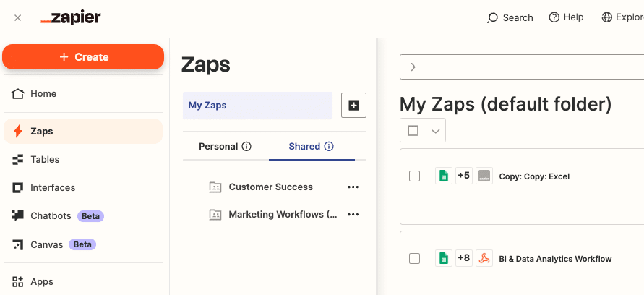The height and width of the screenshot is (295, 644).
Task: Go to Interfaces in the sidebar
Action: tap(83, 188)
